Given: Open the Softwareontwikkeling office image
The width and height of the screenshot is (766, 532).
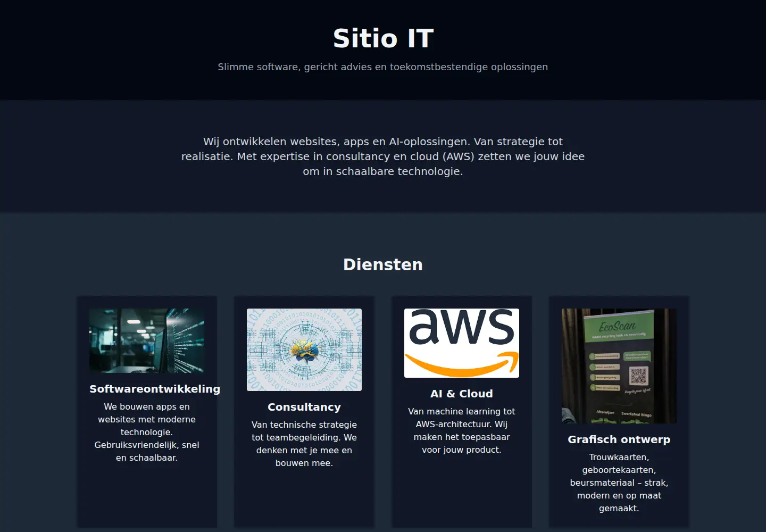Looking at the screenshot, I should pyautogui.click(x=147, y=340).
